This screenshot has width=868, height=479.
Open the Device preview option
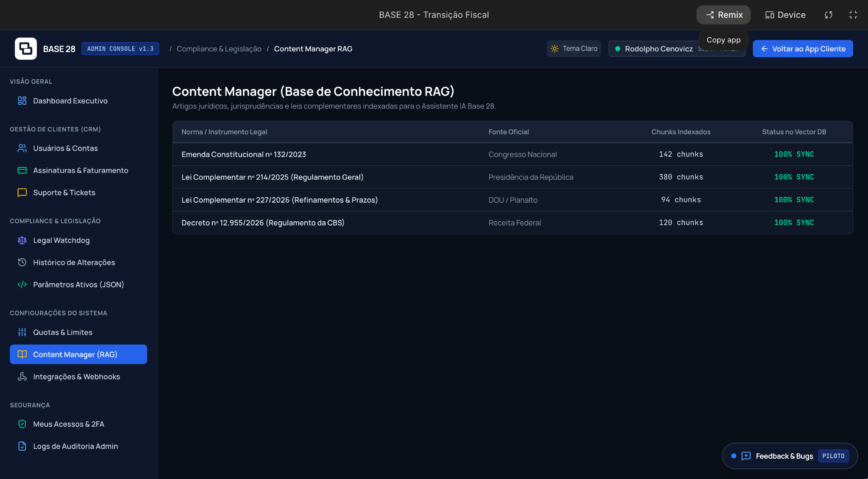[x=785, y=15]
